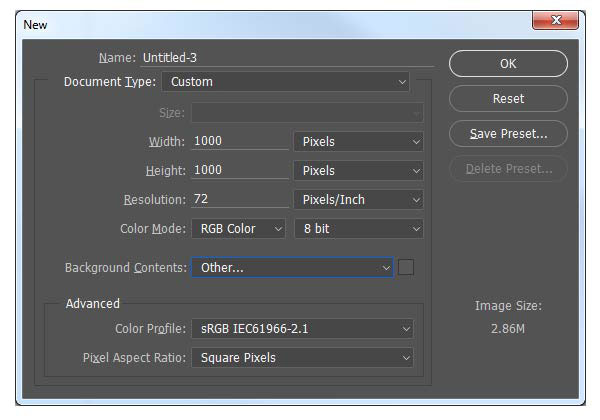
Task: Open the RGB Color mode dropdown
Action: tap(238, 229)
